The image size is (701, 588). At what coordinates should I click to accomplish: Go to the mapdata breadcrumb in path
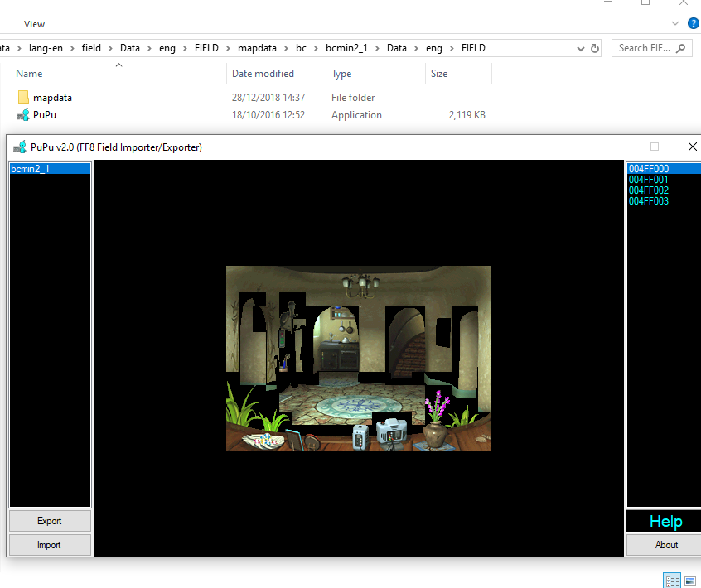[257, 48]
